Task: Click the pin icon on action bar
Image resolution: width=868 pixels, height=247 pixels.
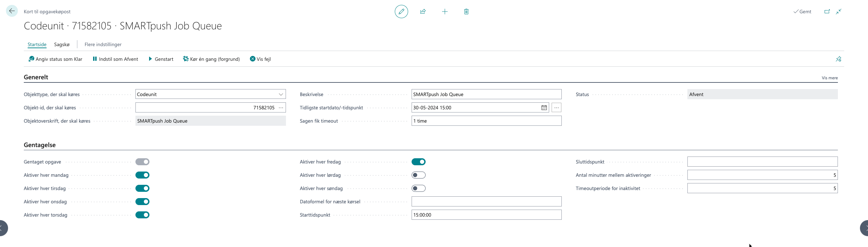Action: point(838,59)
